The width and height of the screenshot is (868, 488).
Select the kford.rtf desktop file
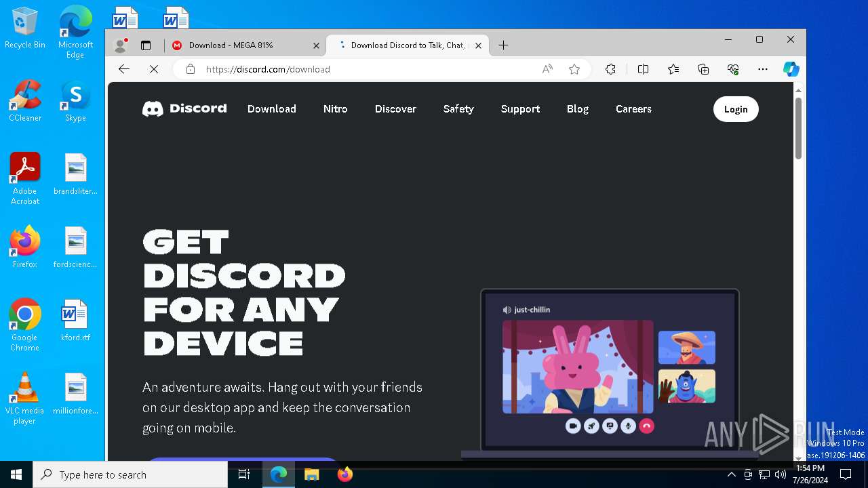[x=75, y=320]
